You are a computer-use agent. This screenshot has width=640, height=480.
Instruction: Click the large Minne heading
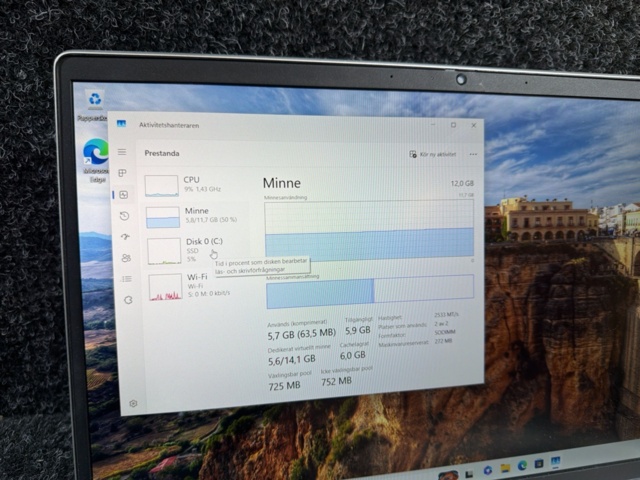[x=282, y=183]
